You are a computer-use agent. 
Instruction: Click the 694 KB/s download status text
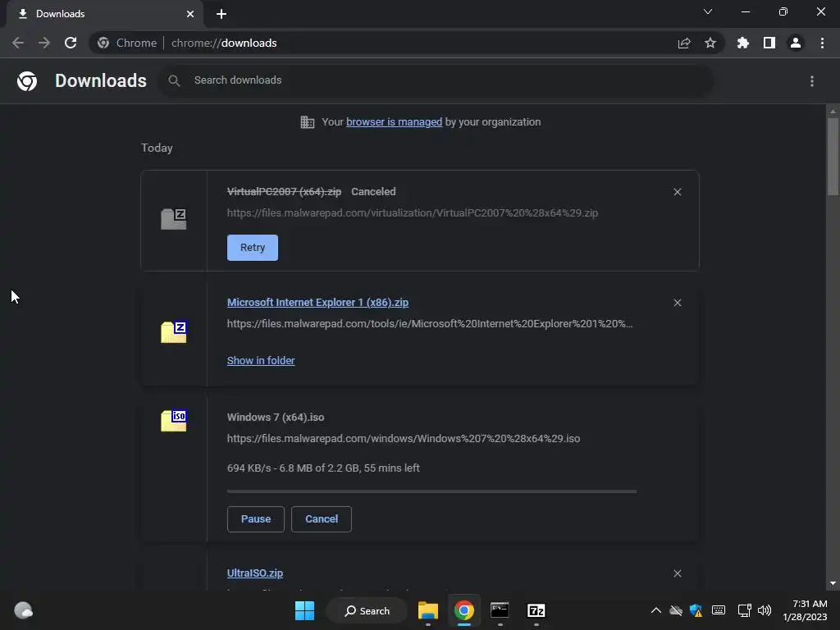pos(323,468)
